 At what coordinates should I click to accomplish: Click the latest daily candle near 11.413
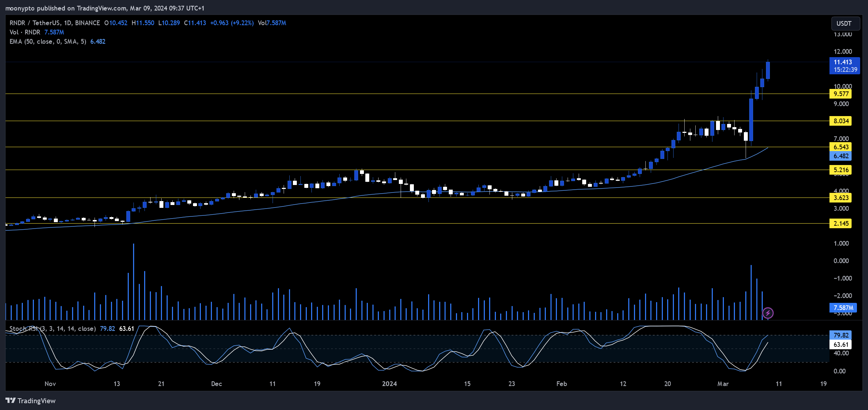tap(768, 70)
